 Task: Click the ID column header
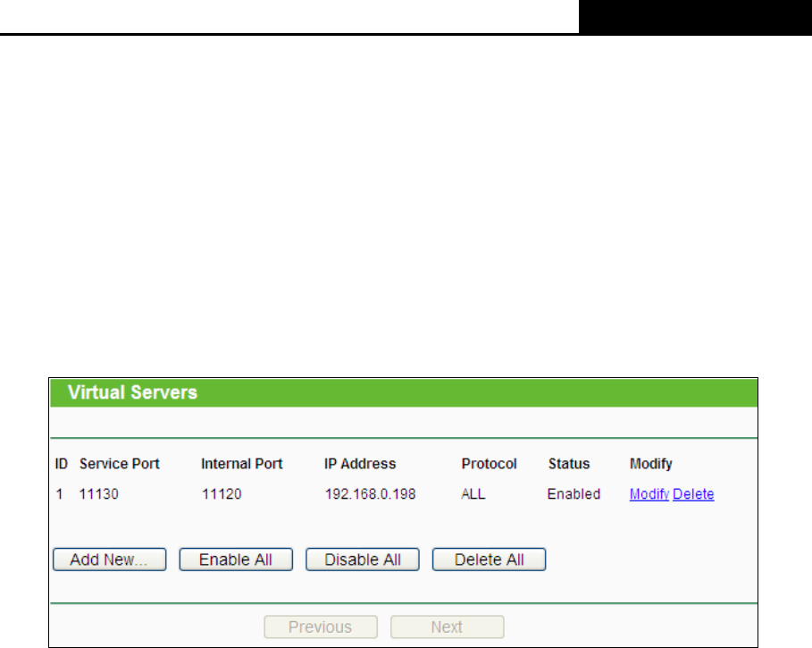62,464
